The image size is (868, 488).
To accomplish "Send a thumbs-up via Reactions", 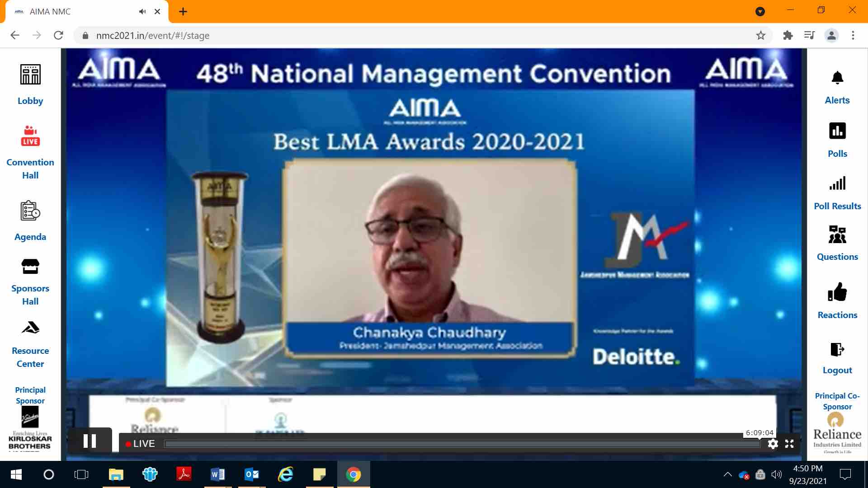I will point(837,292).
